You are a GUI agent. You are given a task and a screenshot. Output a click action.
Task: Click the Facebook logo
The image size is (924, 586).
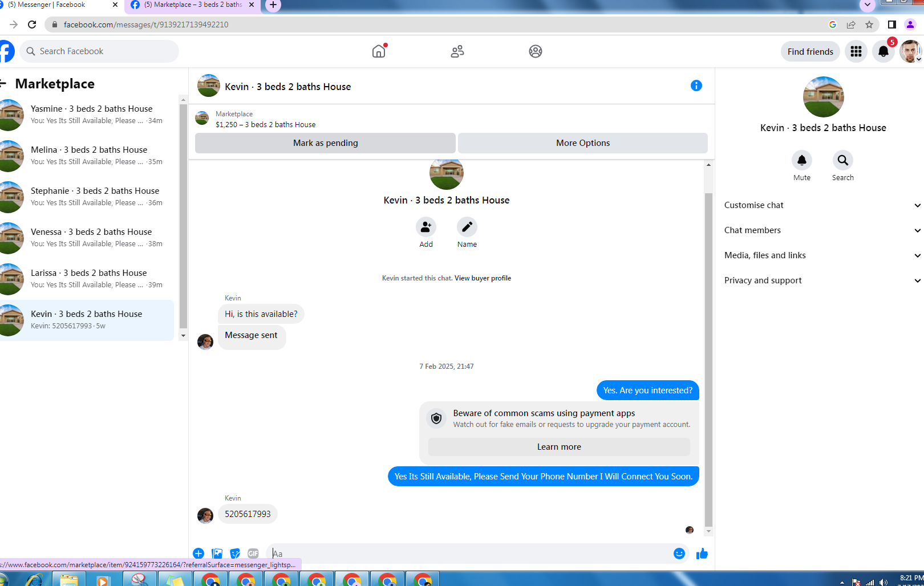coord(6,51)
